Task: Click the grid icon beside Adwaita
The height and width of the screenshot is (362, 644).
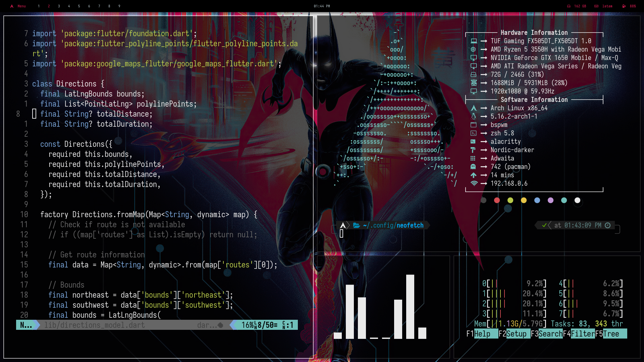Action: [473, 158]
